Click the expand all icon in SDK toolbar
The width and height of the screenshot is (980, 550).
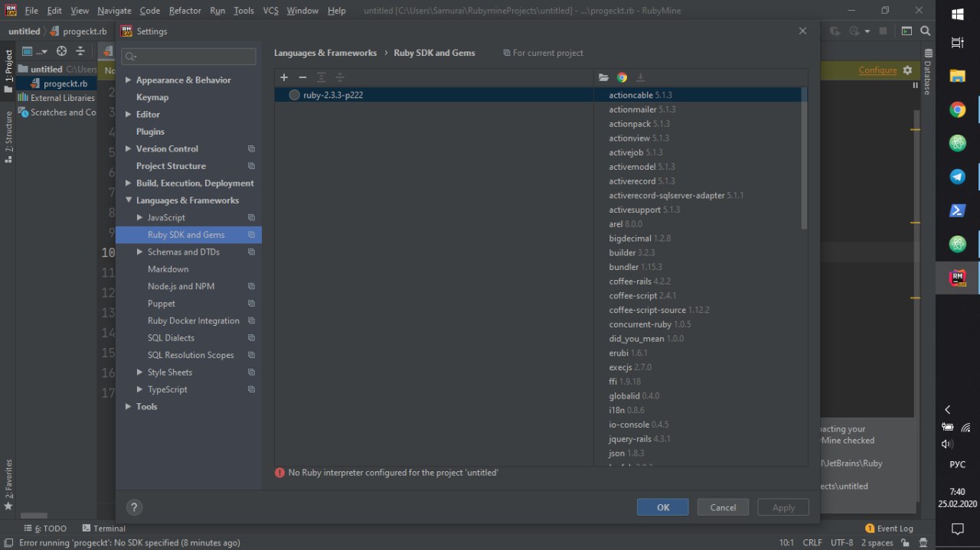pos(322,77)
